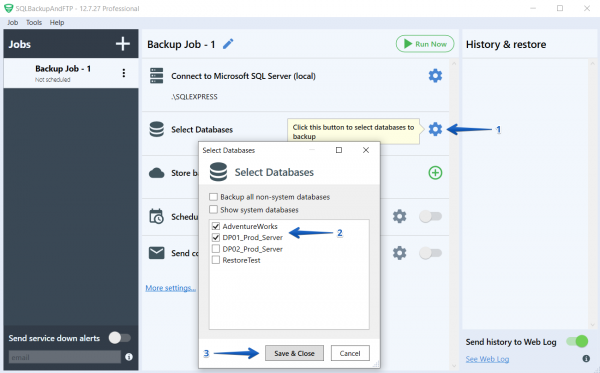600x373 pixels.
Task: Select Backup Job - 1 in Jobs list
Action: tap(71, 73)
